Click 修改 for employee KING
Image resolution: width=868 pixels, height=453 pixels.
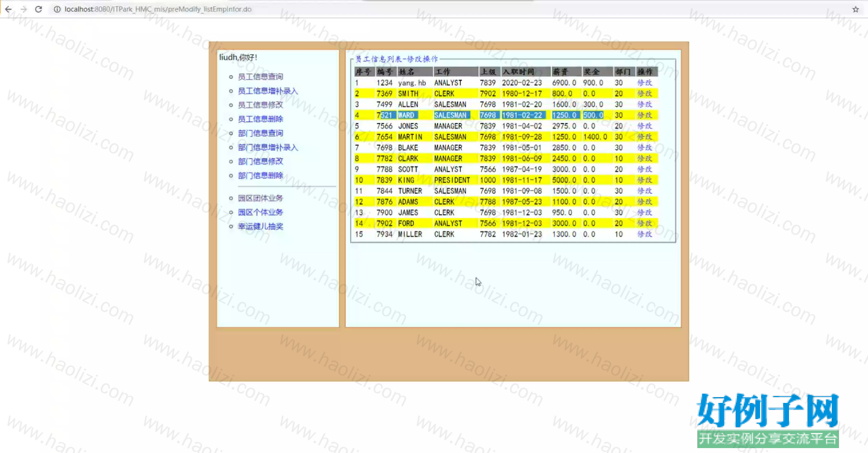(645, 180)
